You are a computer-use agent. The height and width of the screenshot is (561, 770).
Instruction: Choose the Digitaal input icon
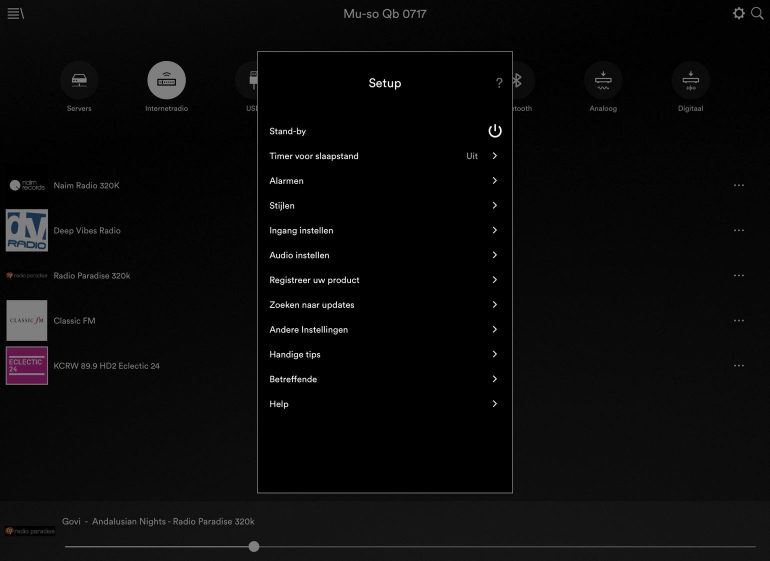click(690, 81)
